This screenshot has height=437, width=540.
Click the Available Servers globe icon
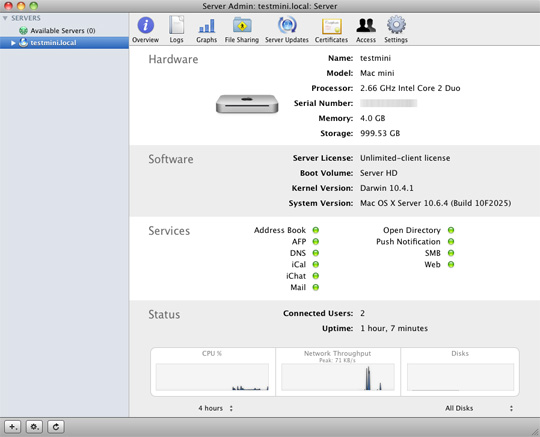pyautogui.click(x=23, y=31)
